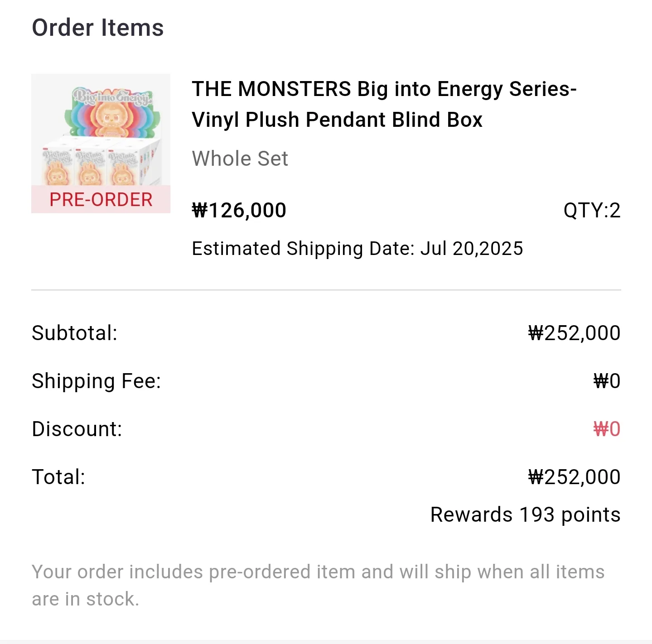Click the Rewards 193 points text
The height and width of the screenshot is (644, 652).
[x=525, y=515]
